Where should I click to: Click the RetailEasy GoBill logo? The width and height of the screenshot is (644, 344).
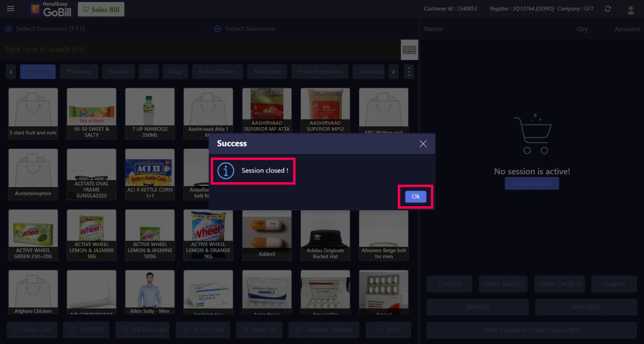pos(50,9)
